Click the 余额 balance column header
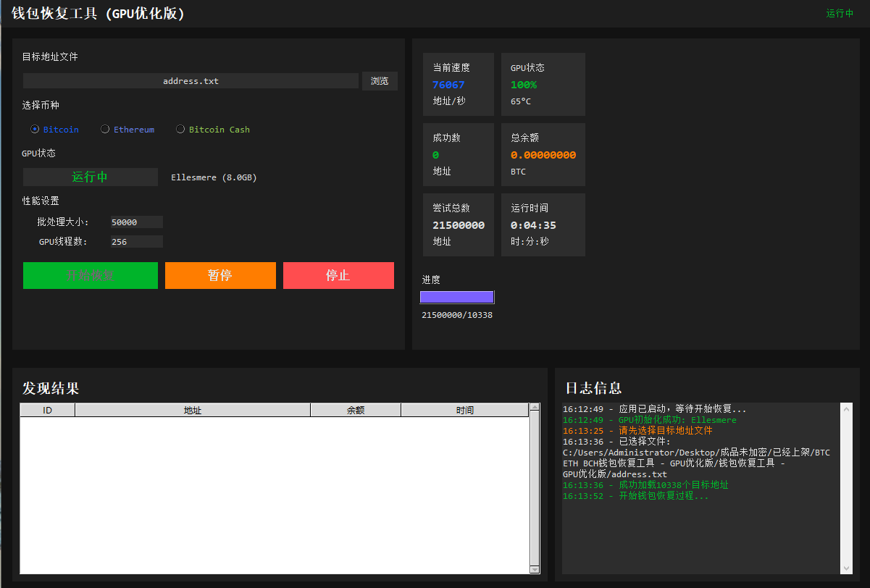 (355, 411)
